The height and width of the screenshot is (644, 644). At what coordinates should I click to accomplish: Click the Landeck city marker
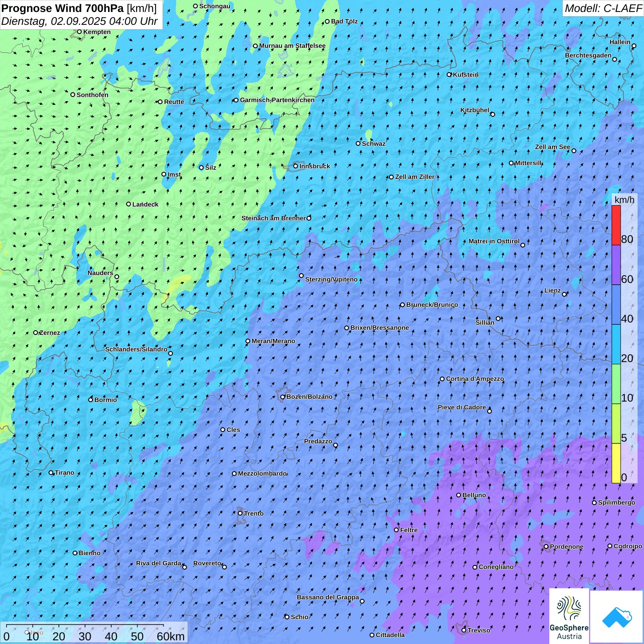point(129,204)
